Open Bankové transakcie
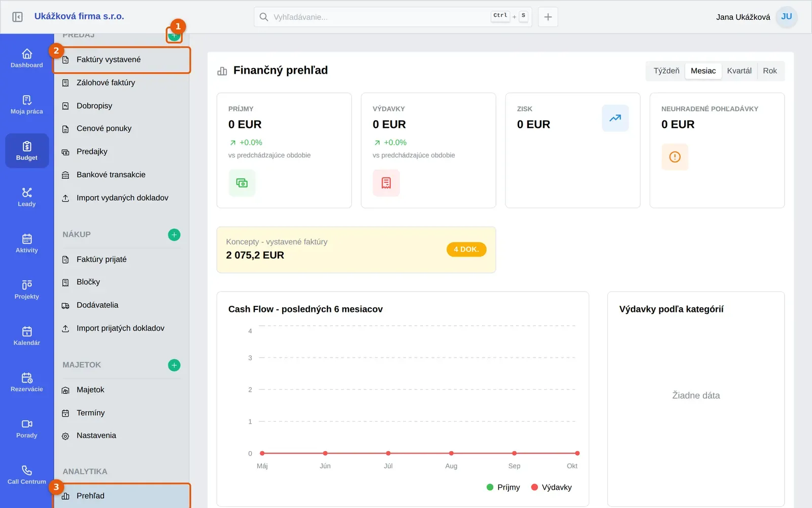The image size is (812, 508). click(x=122, y=175)
